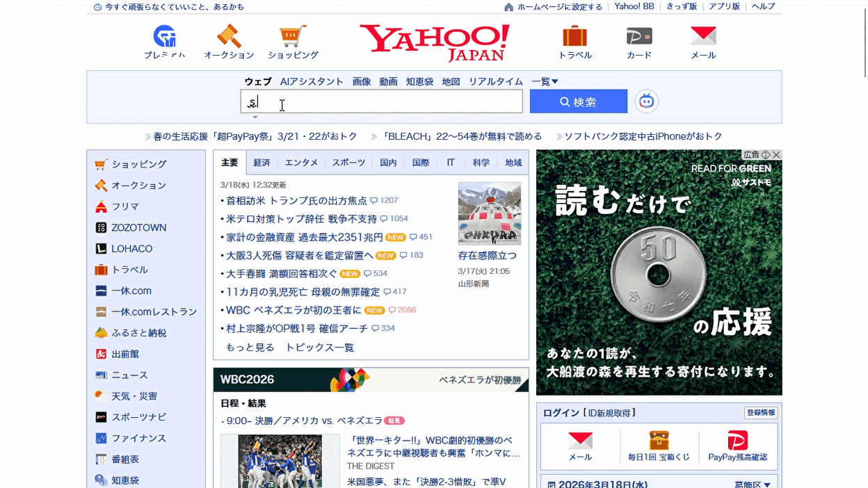Screen dimensions: 868x488
Task: Click the 登録情報 button
Action: (x=761, y=413)
